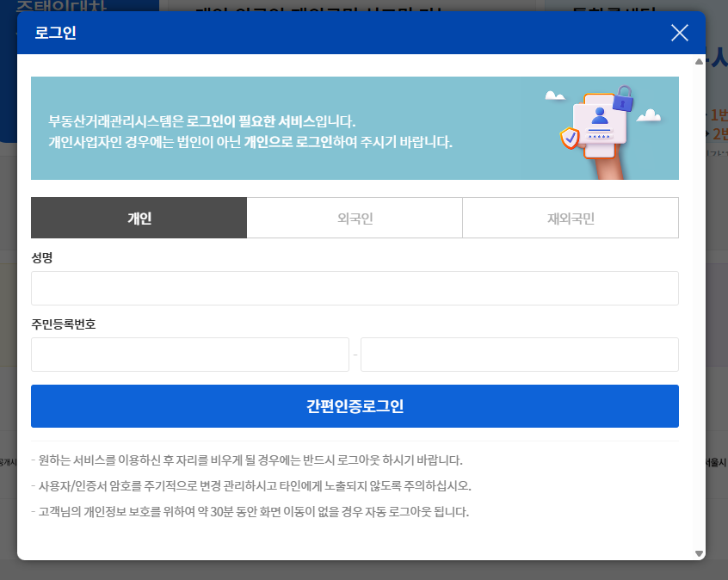Viewport: 728px width, 580px height.
Task: Click the second 주민등록번호 input box
Action: 520,354
